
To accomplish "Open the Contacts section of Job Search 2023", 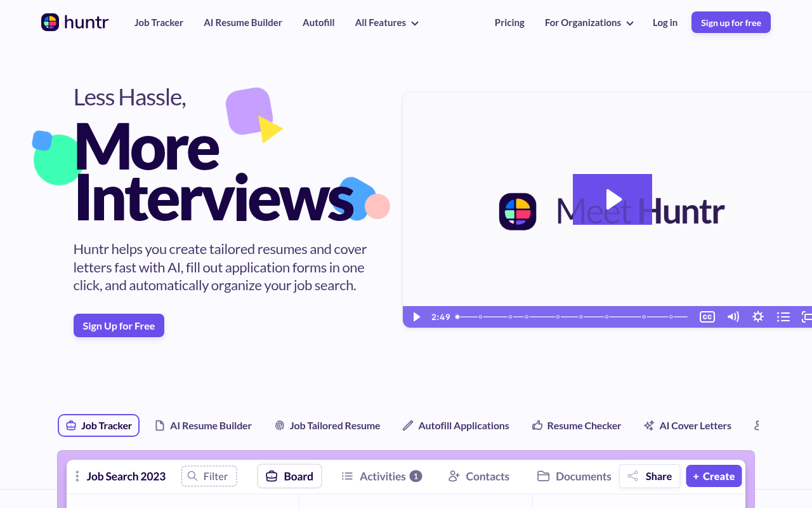I will click(478, 476).
